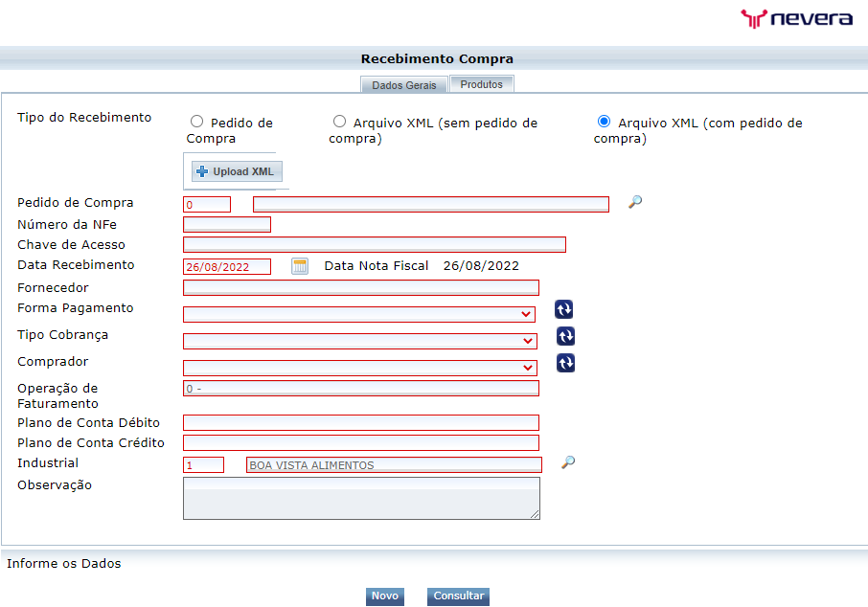Click the Upload XML button
Viewport: 868px width, 607px height.
pyautogui.click(x=236, y=170)
